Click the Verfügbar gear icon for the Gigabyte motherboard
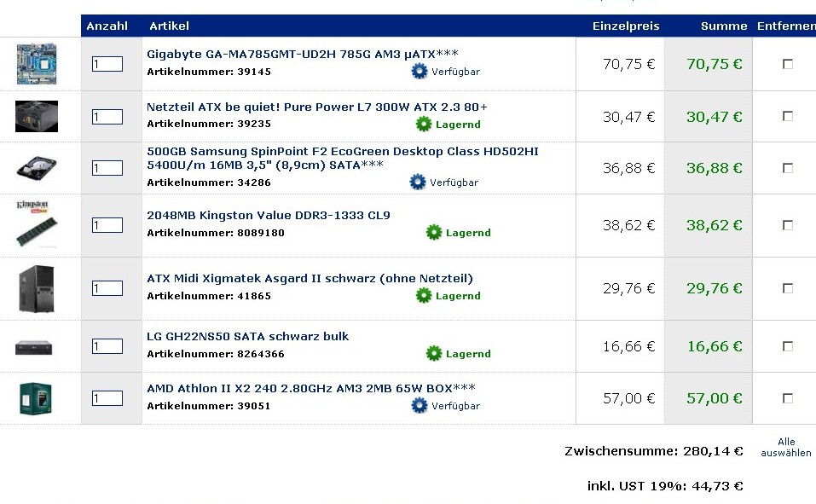 click(419, 72)
